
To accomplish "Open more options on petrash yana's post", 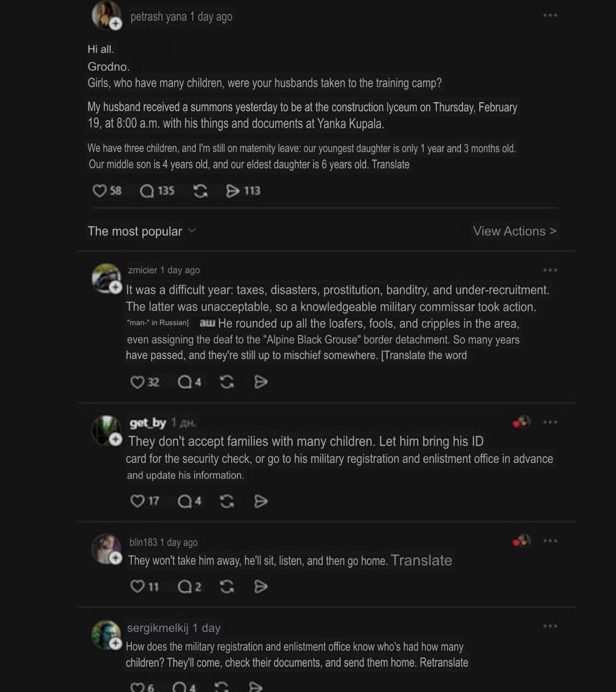I will [550, 15].
